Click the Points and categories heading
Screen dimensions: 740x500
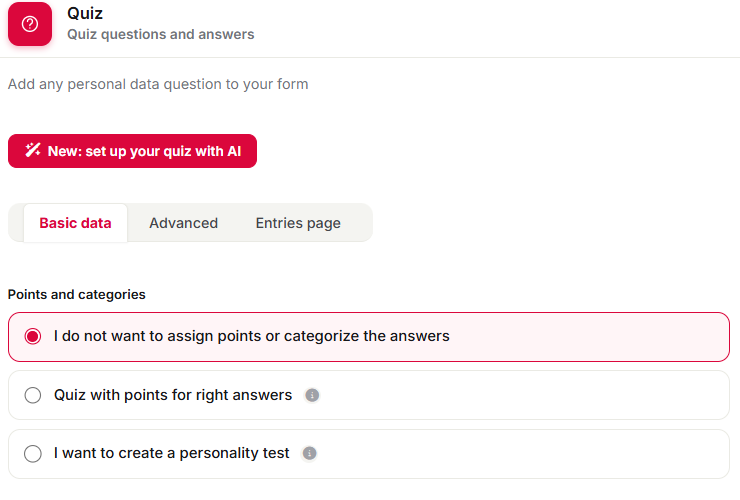76,295
